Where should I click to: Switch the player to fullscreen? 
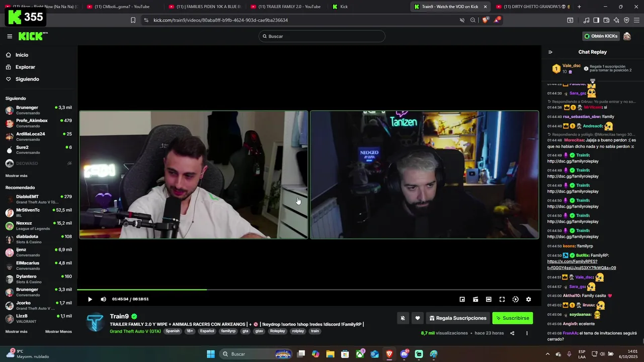coord(502,299)
